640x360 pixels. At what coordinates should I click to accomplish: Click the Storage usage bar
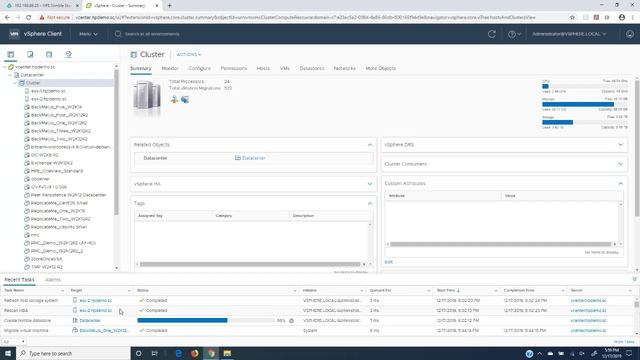[584, 122]
